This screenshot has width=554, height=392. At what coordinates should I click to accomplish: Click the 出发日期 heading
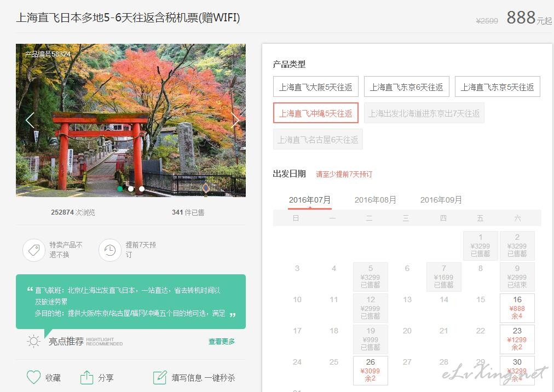pyautogui.click(x=289, y=174)
